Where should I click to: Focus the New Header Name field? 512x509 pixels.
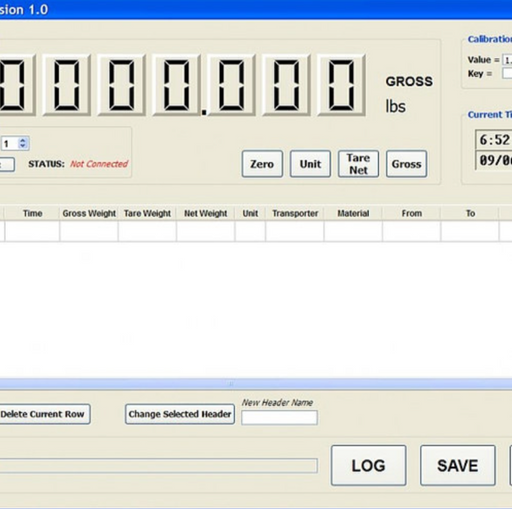[279, 417]
